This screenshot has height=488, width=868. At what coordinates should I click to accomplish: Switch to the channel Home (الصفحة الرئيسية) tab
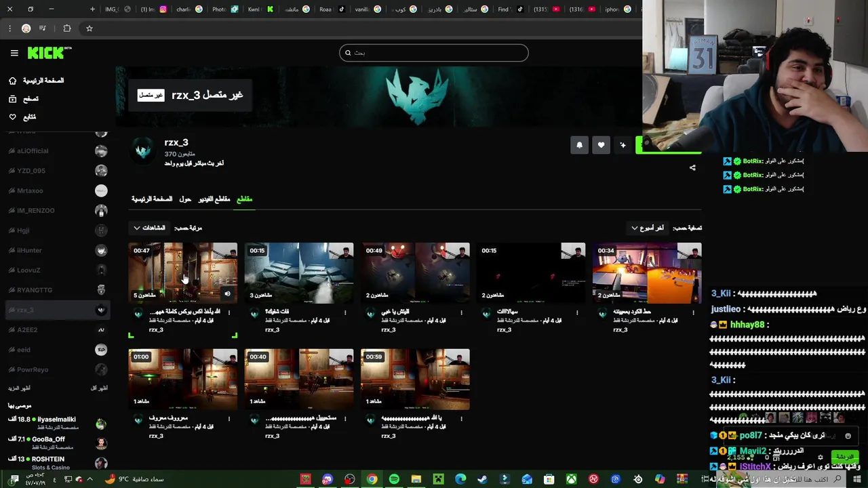tap(152, 199)
